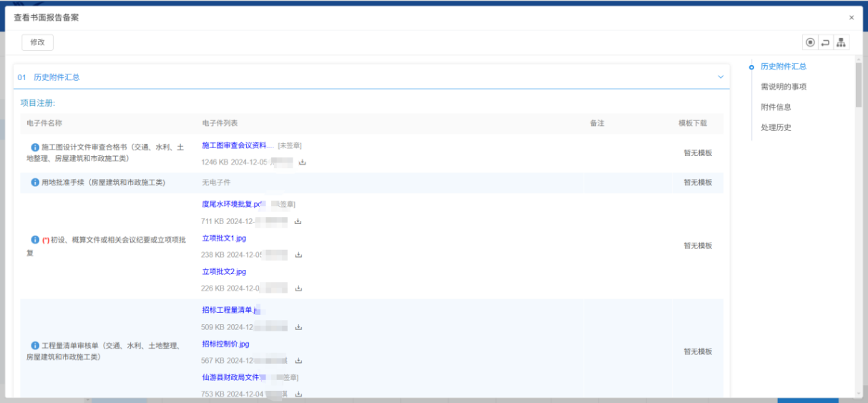Select 处理历史 in the side navigation
The width and height of the screenshot is (868, 403).
coord(776,127)
